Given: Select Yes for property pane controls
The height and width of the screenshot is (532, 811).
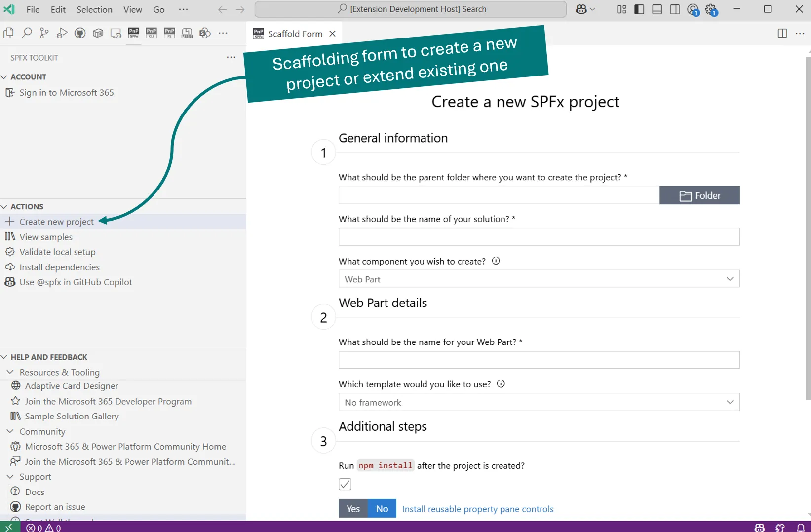Looking at the screenshot, I should pyautogui.click(x=353, y=509).
